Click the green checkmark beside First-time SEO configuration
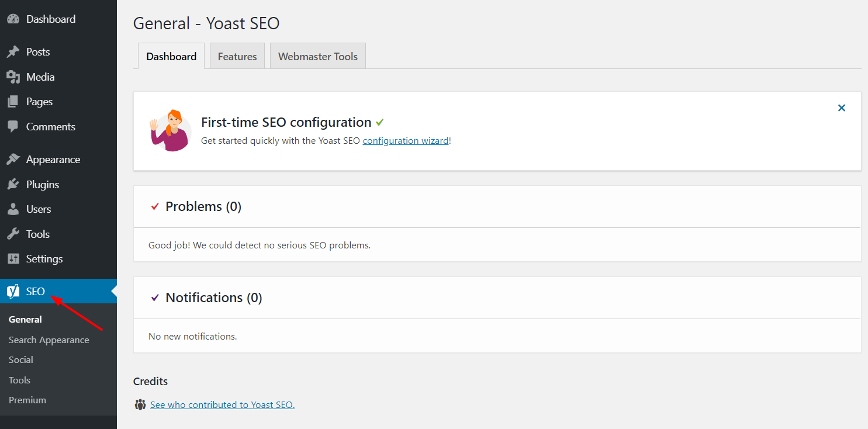This screenshot has height=429, width=868. click(x=380, y=122)
